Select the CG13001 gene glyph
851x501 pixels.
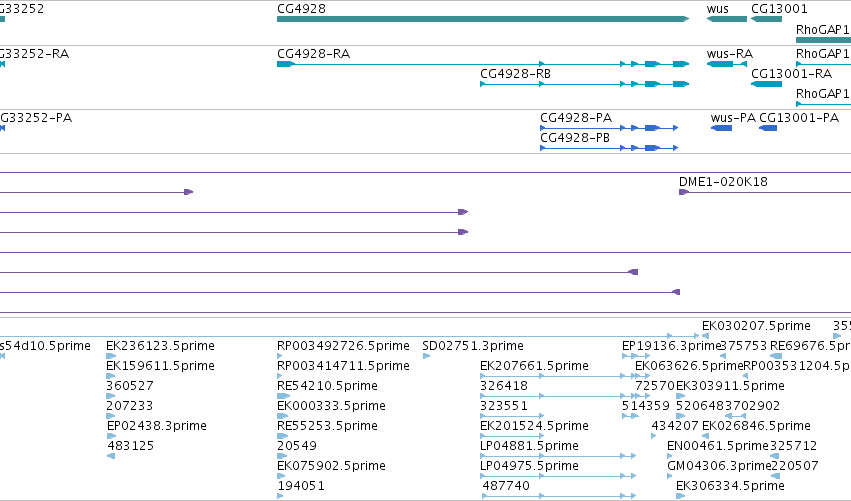766,19
